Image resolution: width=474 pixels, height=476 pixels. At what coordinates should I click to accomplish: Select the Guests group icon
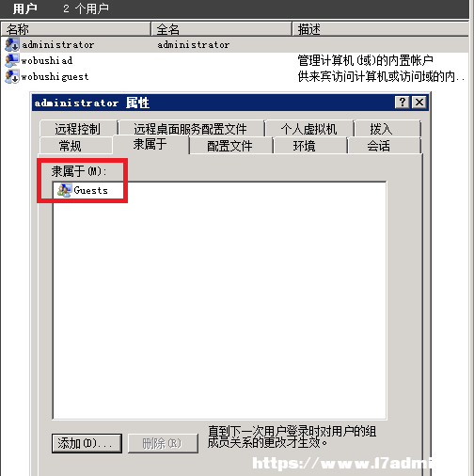click(x=64, y=190)
